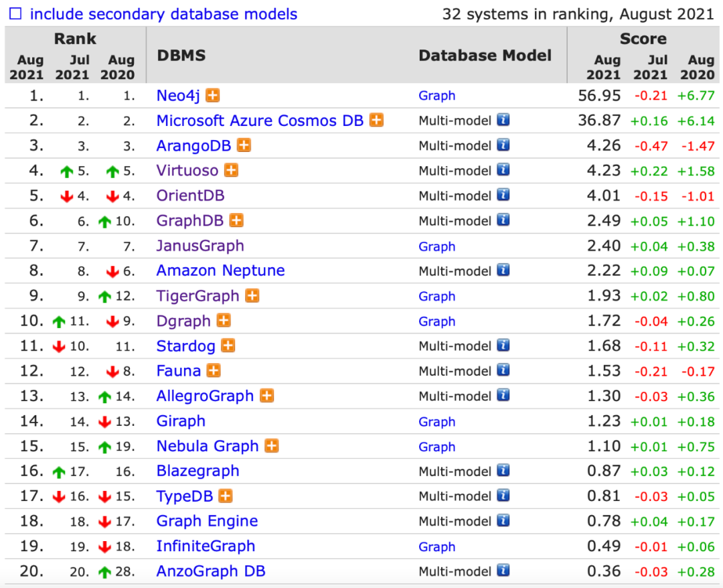Click the info icon in TypeDB row

(x=503, y=496)
